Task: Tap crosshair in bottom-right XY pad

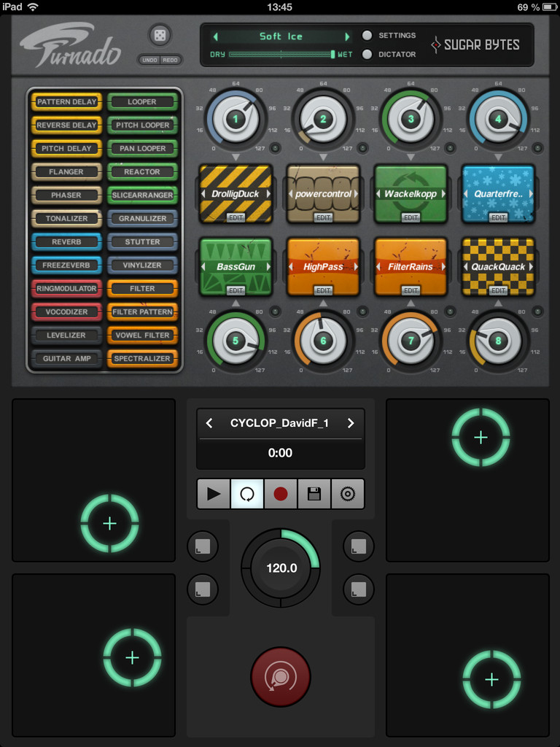Action: (x=492, y=679)
